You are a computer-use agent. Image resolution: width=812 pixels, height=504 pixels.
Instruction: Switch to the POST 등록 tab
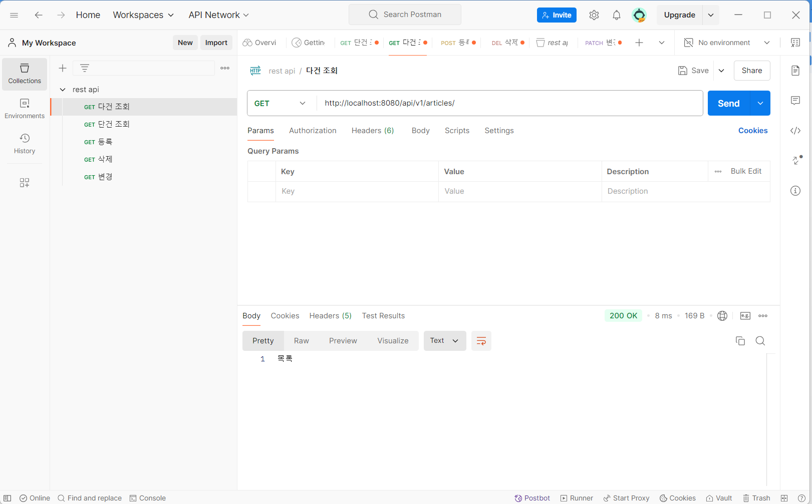458,43
